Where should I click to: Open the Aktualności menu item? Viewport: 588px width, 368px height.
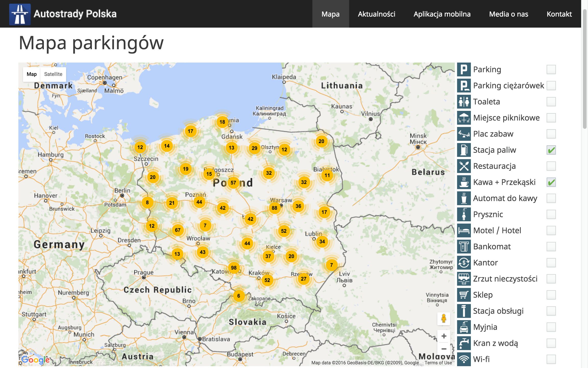[376, 14]
